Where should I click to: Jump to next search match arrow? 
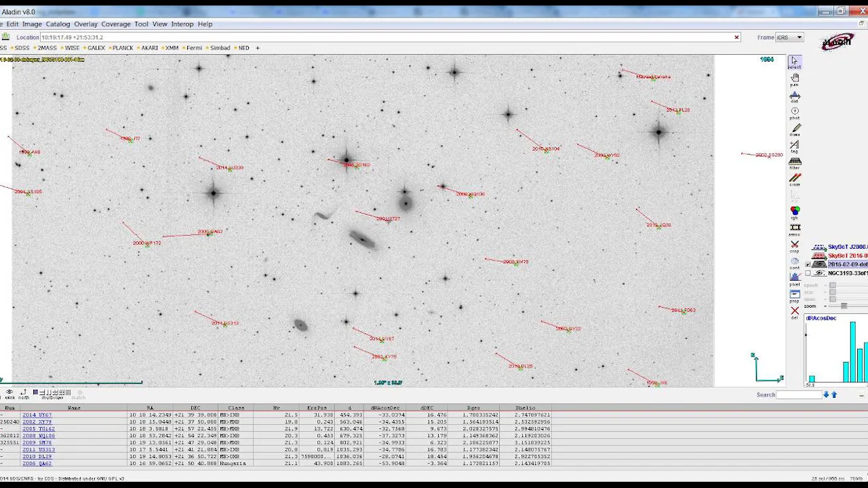point(826,394)
